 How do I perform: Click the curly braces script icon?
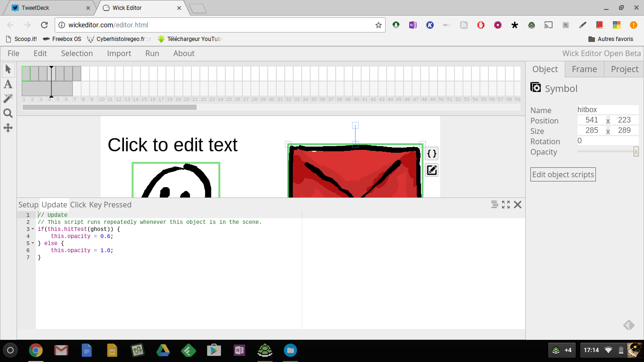pyautogui.click(x=431, y=154)
